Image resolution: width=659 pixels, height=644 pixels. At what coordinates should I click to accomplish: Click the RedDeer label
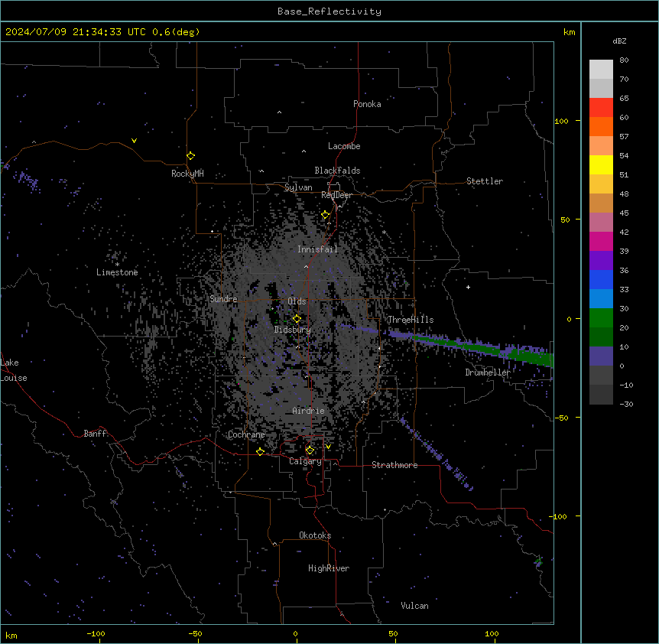tap(336, 195)
